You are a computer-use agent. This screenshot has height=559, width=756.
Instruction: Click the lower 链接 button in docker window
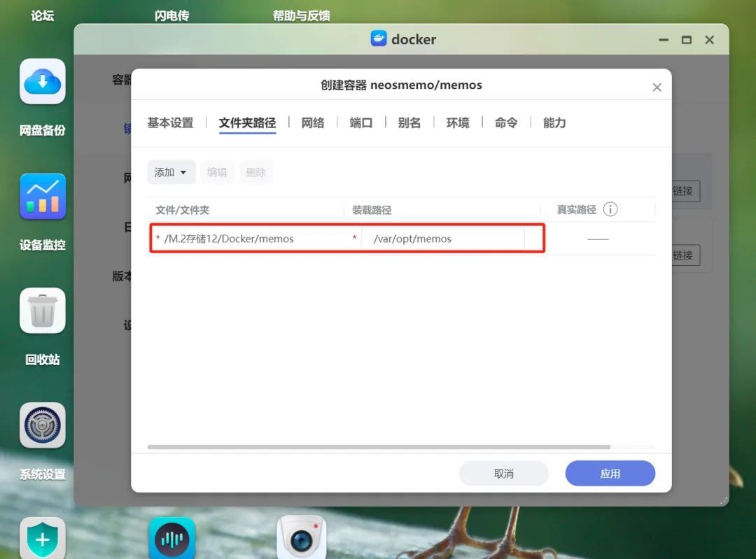685,255
